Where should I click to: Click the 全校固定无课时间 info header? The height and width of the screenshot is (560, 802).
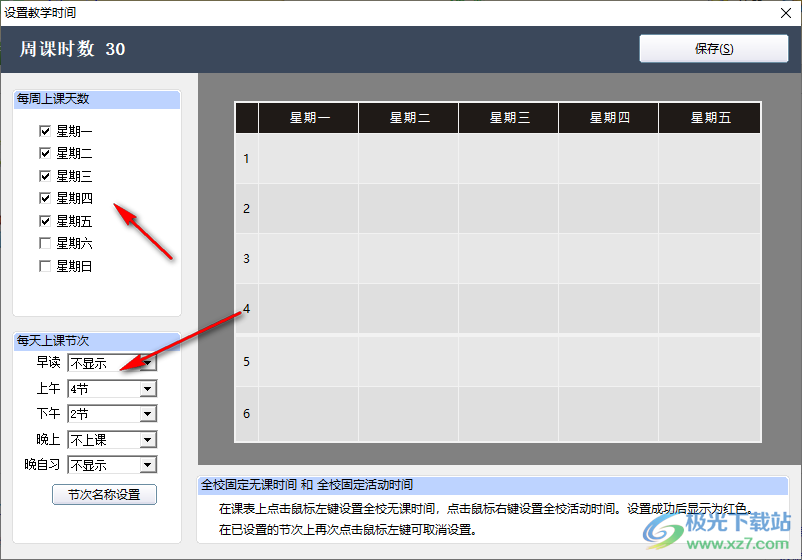(493, 485)
